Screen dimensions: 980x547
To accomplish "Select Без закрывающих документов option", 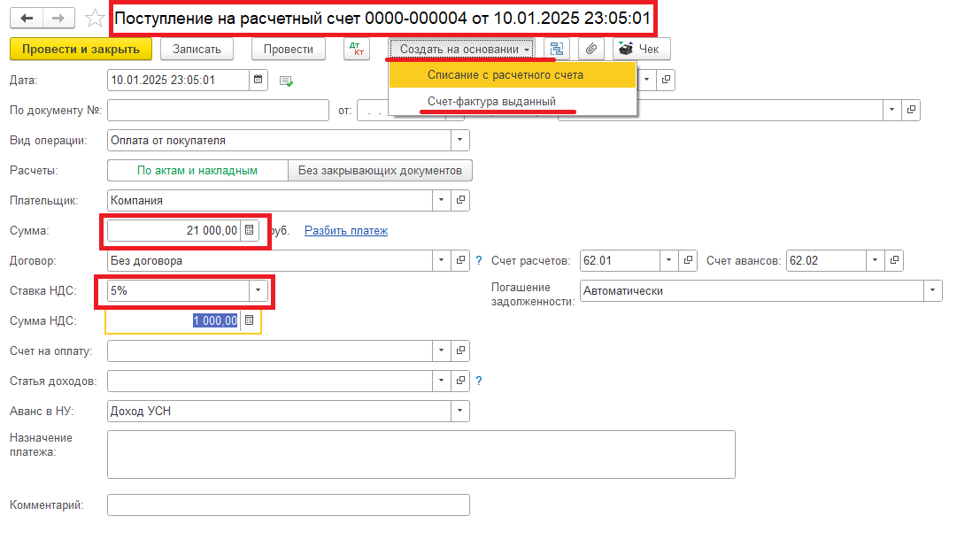I will [380, 170].
